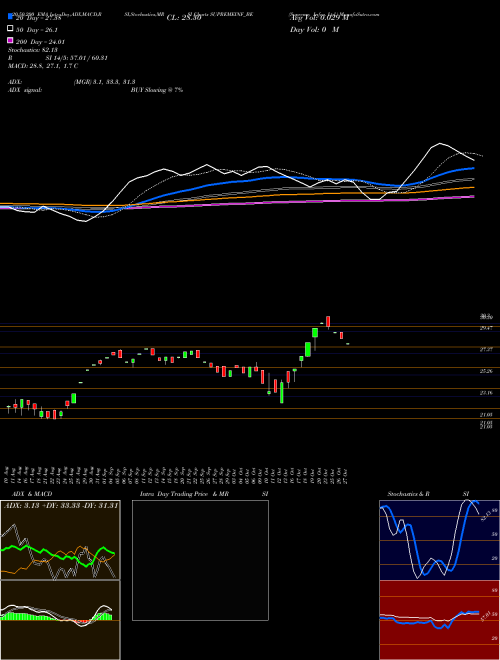Screen dimensions: 500x660
Task: Click the 'ADX signal:' label
Action: pos(25,90)
